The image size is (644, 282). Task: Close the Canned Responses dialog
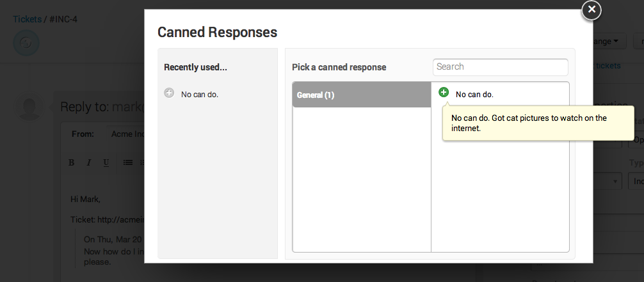[592, 10]
